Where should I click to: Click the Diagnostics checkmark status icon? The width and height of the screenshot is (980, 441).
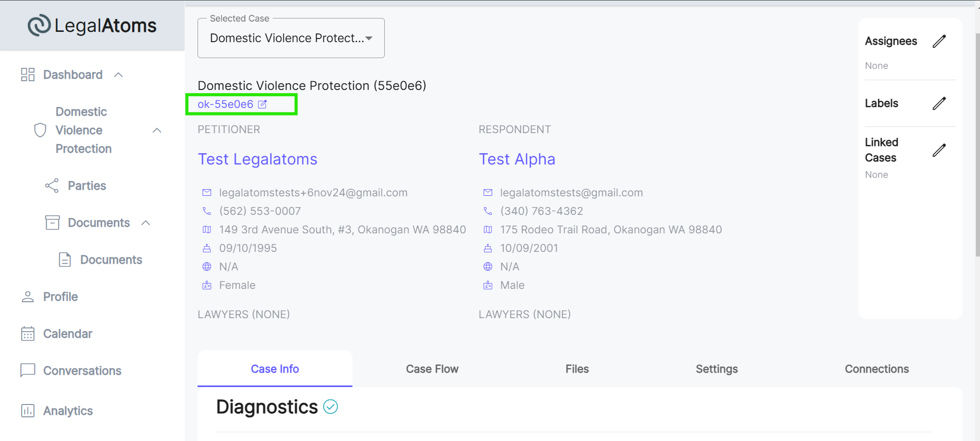[330, 407]
